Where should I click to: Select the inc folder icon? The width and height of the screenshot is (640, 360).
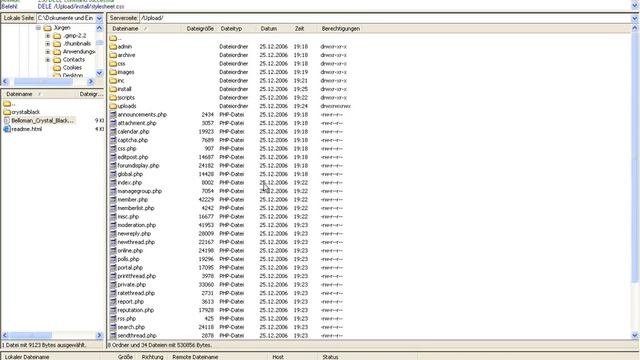tap(113, 81)
